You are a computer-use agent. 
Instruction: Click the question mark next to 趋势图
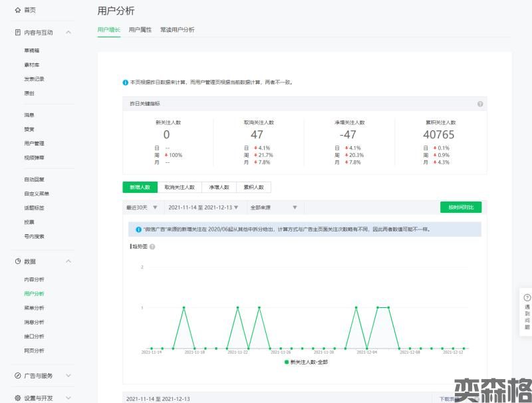152,247
